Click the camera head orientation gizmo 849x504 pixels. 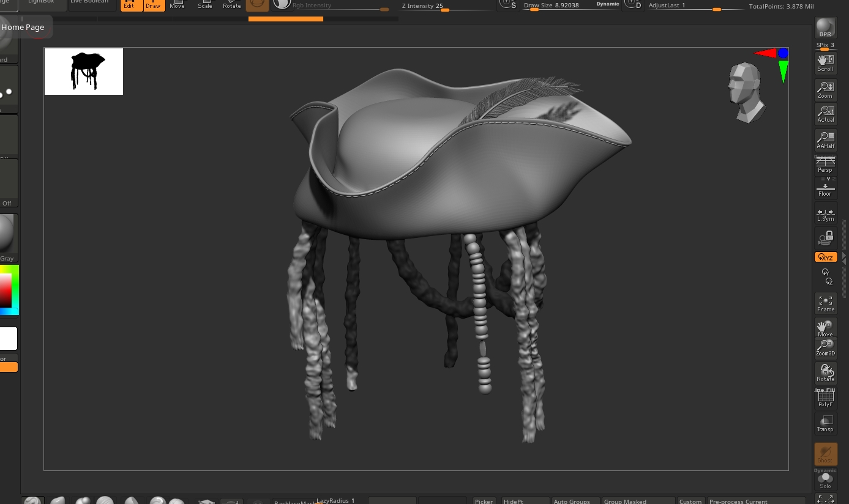point(746,92)
